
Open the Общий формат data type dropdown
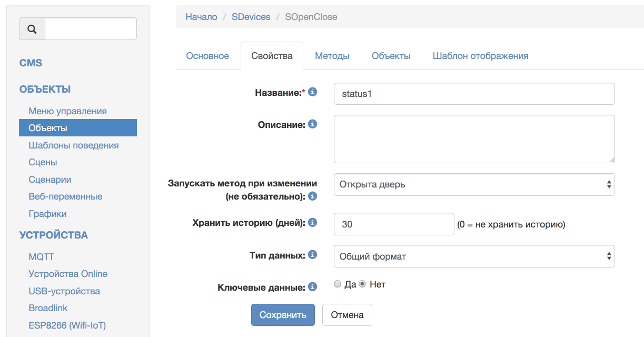(474, 256)
